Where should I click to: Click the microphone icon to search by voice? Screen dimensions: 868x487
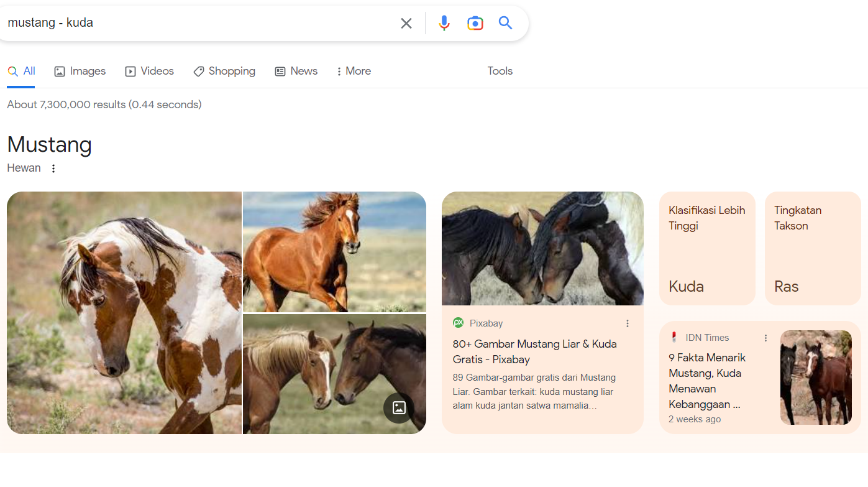[444, 22]
